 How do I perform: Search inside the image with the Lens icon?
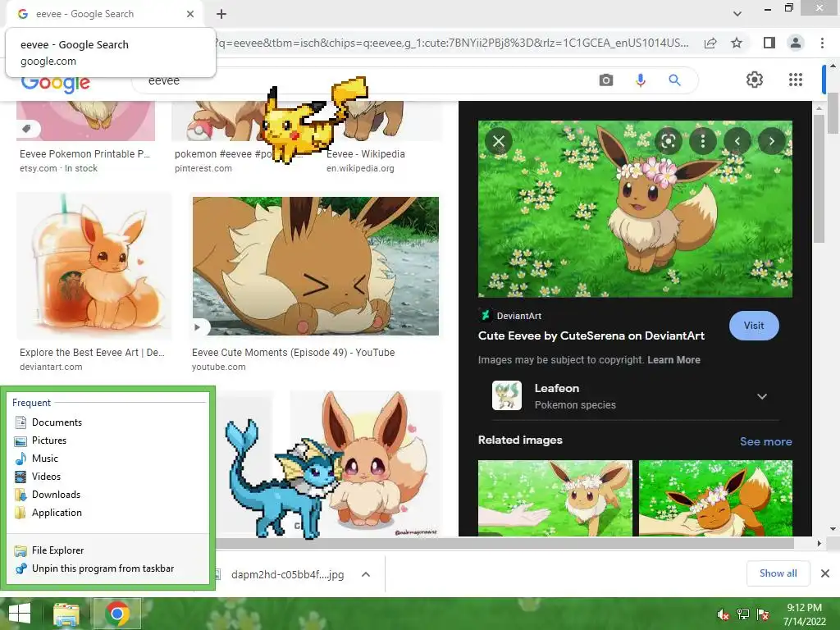(668, 141)
